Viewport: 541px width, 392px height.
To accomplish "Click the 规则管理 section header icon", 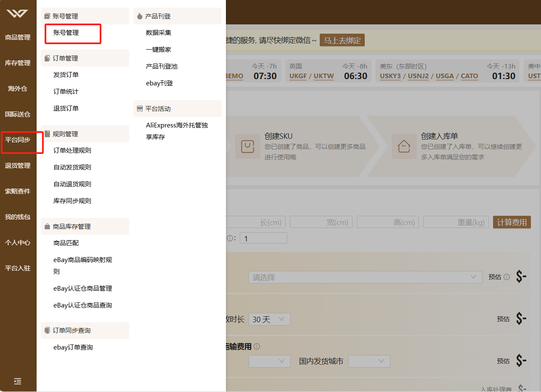I will coord(47,134).
